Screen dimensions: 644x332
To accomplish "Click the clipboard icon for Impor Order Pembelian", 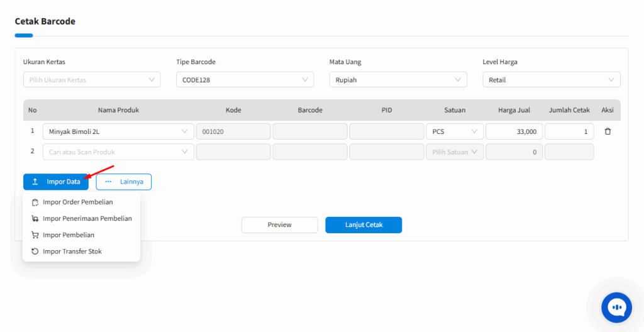I will click(35, 202).
